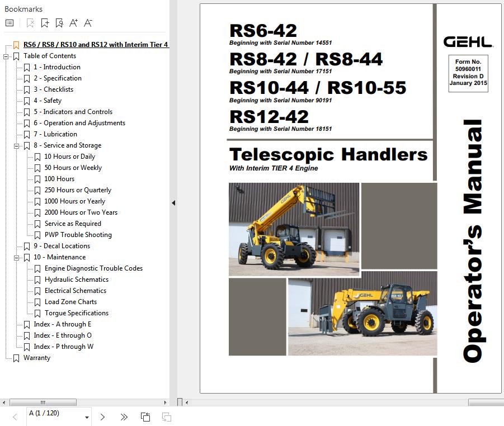
Task: Select the 4 - Safety bookmark
Action: tap(48, 101)
